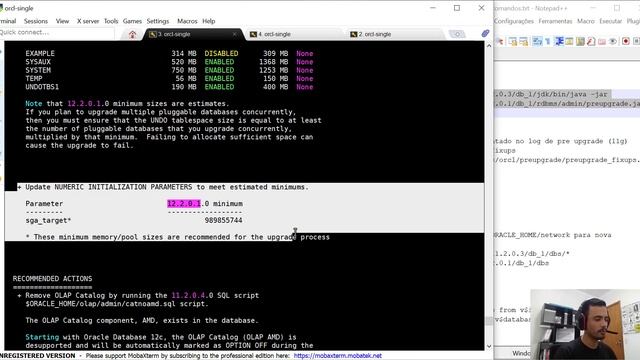Open user defined language icon in Notepad++
Viewport: 640px width, 360px height.
point(569,41)
